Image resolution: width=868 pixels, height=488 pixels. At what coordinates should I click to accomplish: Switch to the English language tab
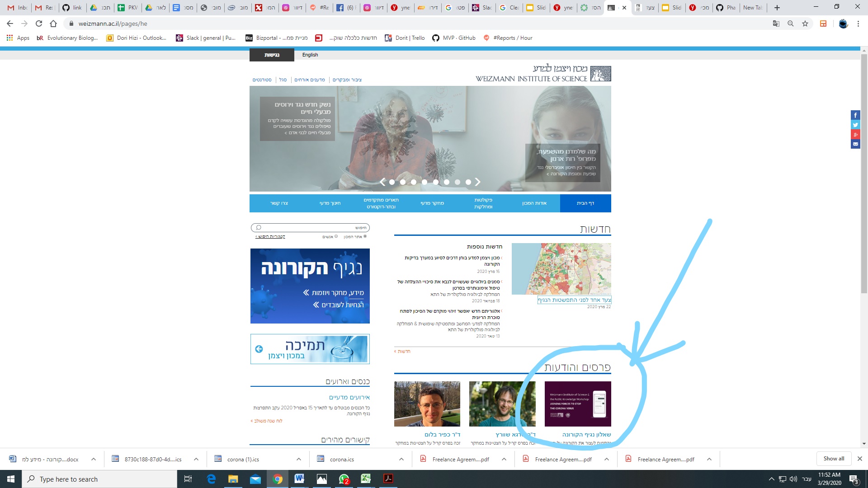[x=310, y=55]
